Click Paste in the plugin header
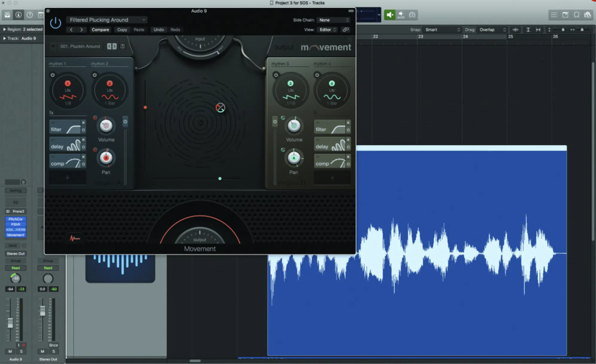Image resolution: width=596 pixels, height=364 pixels. [x=139, y=30]
